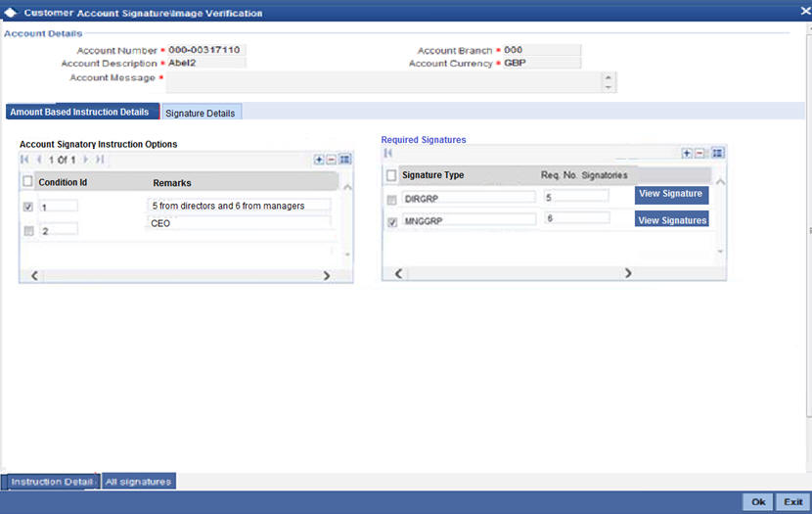This screenshot has width=812, height=514.
Task: Open single view in Required Signatures grid
Action: tap(717, 153)
